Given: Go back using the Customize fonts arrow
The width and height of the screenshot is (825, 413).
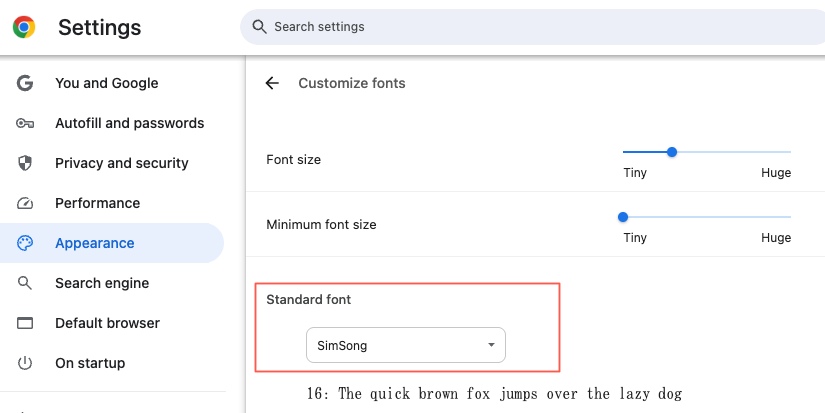Looking at the screenshot, I should [x=272, y=83].
